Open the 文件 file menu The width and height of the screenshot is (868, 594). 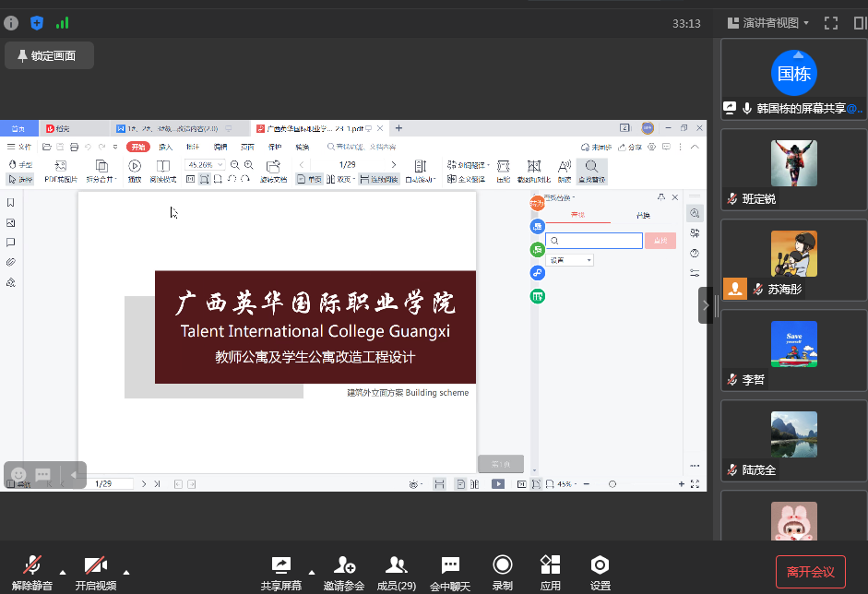point(19,147)
